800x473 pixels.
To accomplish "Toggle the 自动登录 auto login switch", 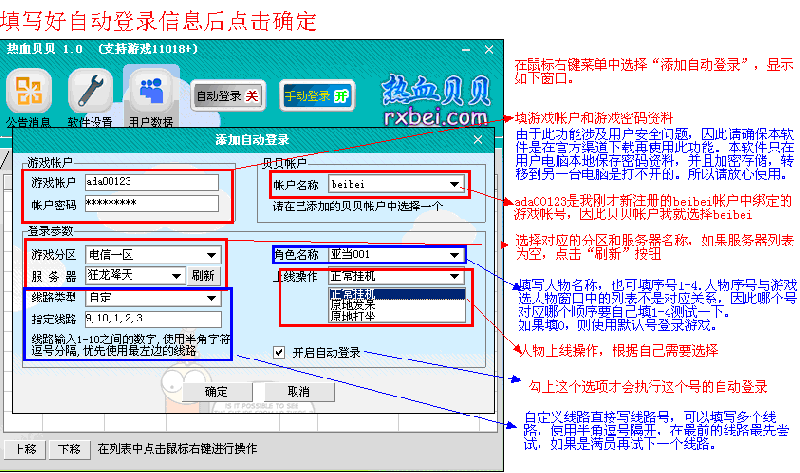I will tap(226, 96).
